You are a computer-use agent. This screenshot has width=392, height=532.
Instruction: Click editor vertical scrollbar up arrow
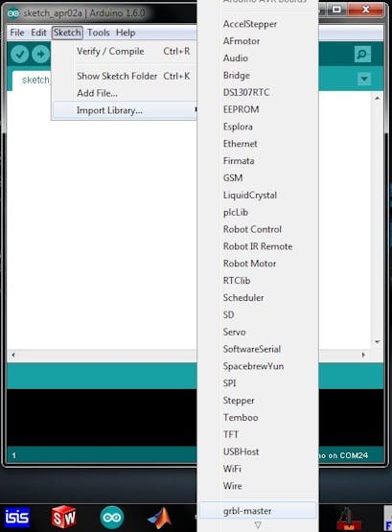click(x=377, y=98)
